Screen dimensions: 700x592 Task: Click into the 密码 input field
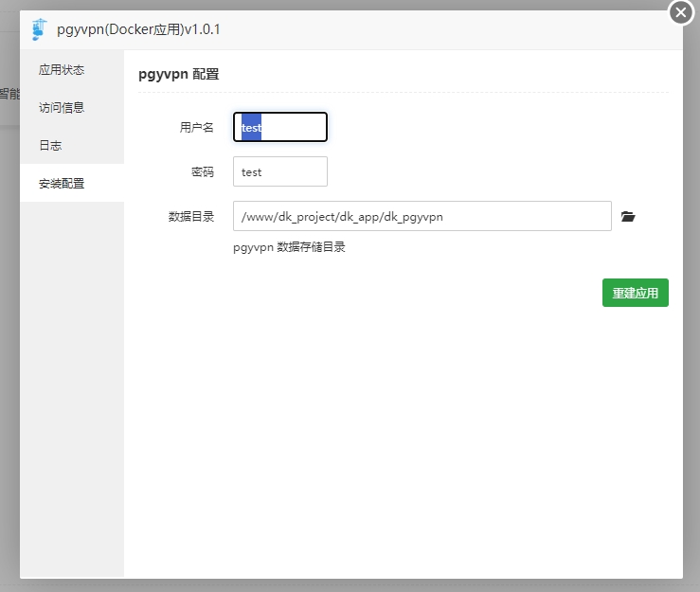pyautogui.click(x=280, y=171)
